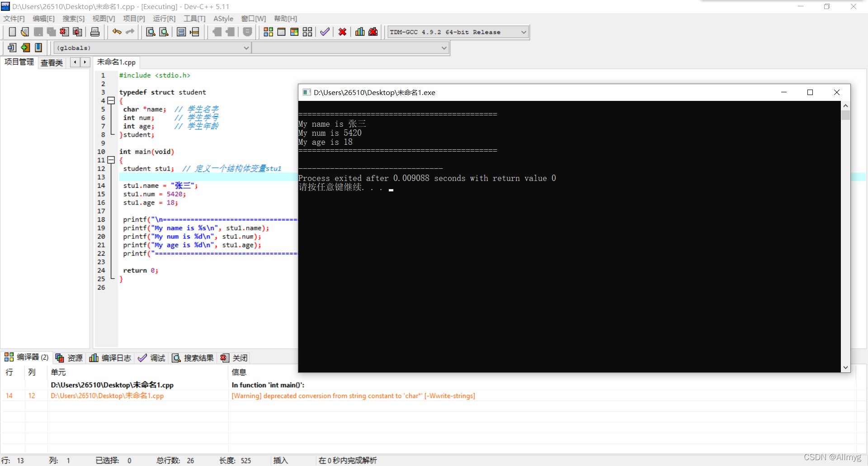Image resolution: width=868 pixels, height=466 pixels.
Task: Click the Undo arrow icon
Action: (117, 32)
